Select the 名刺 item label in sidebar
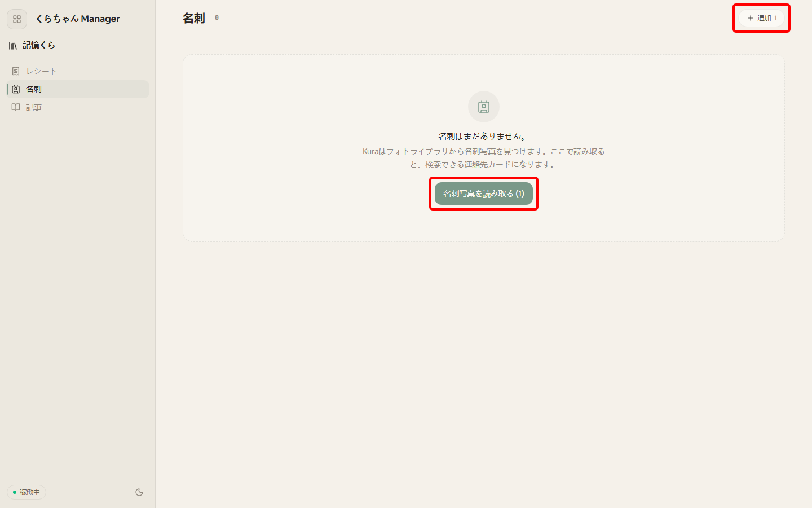Image resolution: width=812 pixels, height=508 pixels. click(34, 89)
